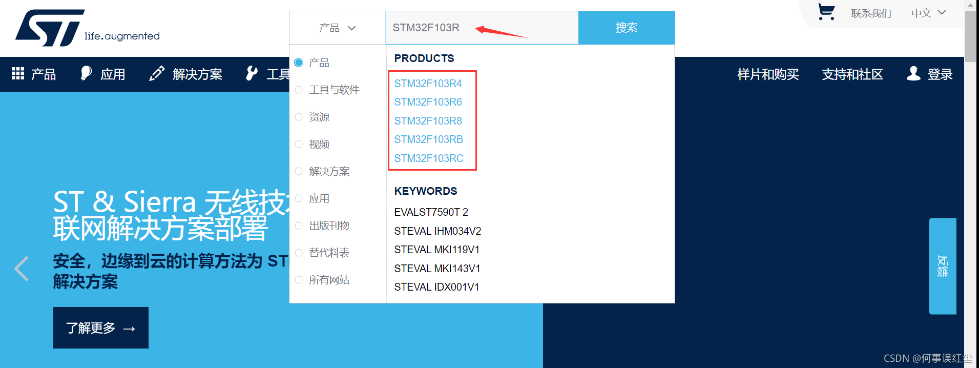Select keyword STEVAL MKI119V1
Screen dimensions: 980x368
pyautogui.click(x=436, y=250)
